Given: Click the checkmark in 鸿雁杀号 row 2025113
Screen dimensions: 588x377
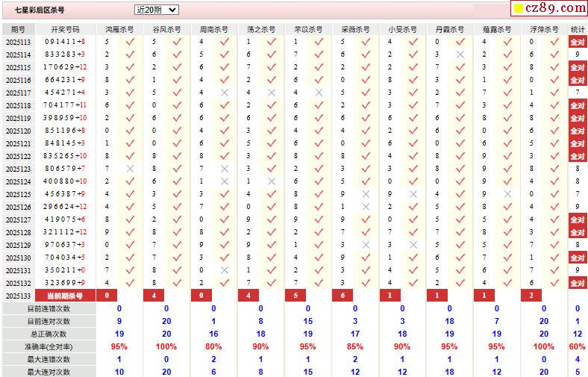Looking at the screenshot, I should [131, 42].
